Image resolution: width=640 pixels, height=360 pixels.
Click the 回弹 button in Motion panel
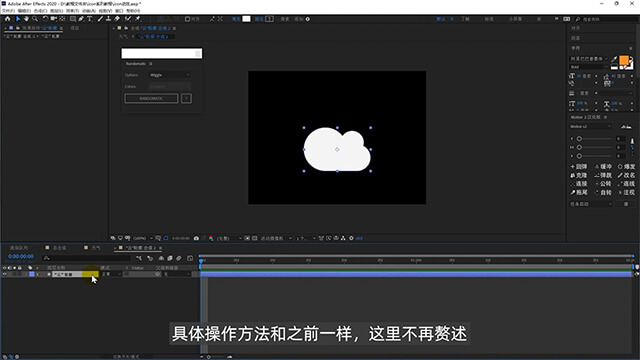[579, 167]
